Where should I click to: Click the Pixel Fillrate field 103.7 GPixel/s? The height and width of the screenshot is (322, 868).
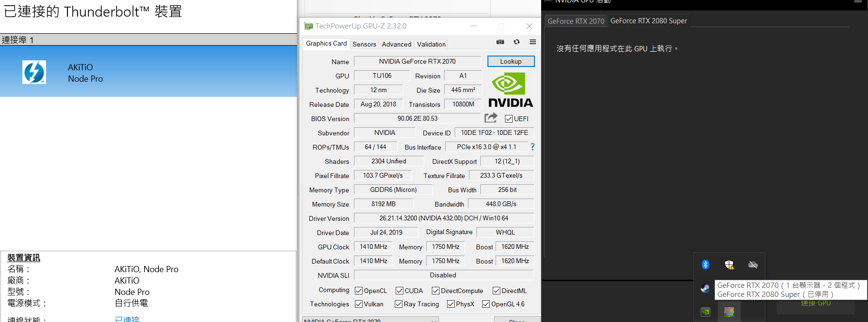383,175
